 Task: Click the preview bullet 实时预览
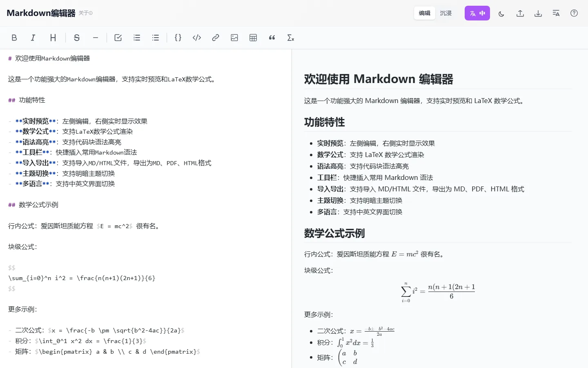pyautogui.click(x=376, y=143)
